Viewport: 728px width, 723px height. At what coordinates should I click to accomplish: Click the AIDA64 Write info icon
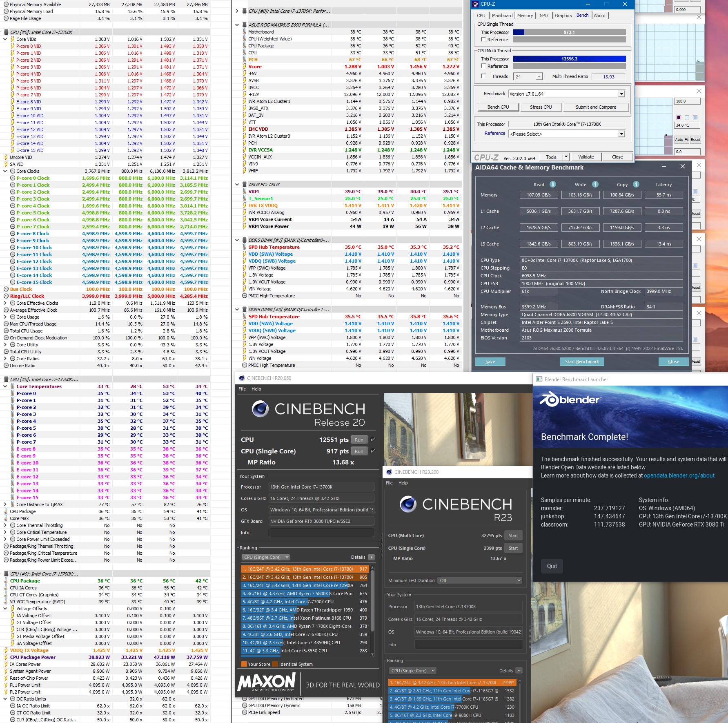(595, 184)
